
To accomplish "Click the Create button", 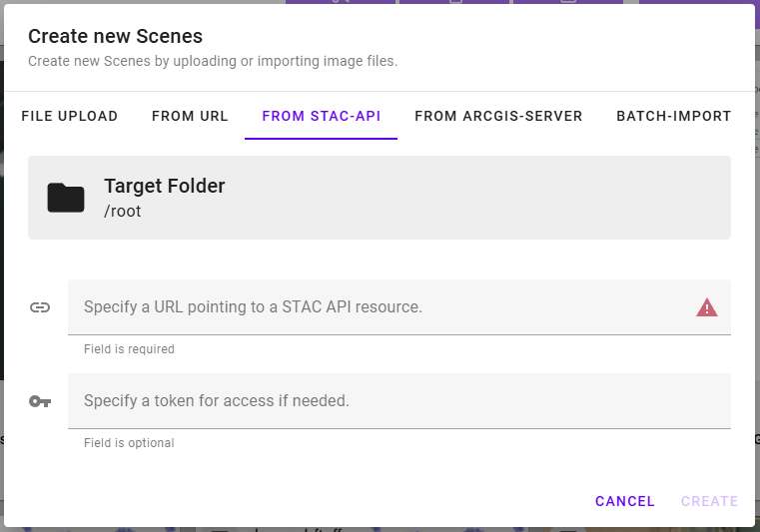I will [x=710, y=501].
